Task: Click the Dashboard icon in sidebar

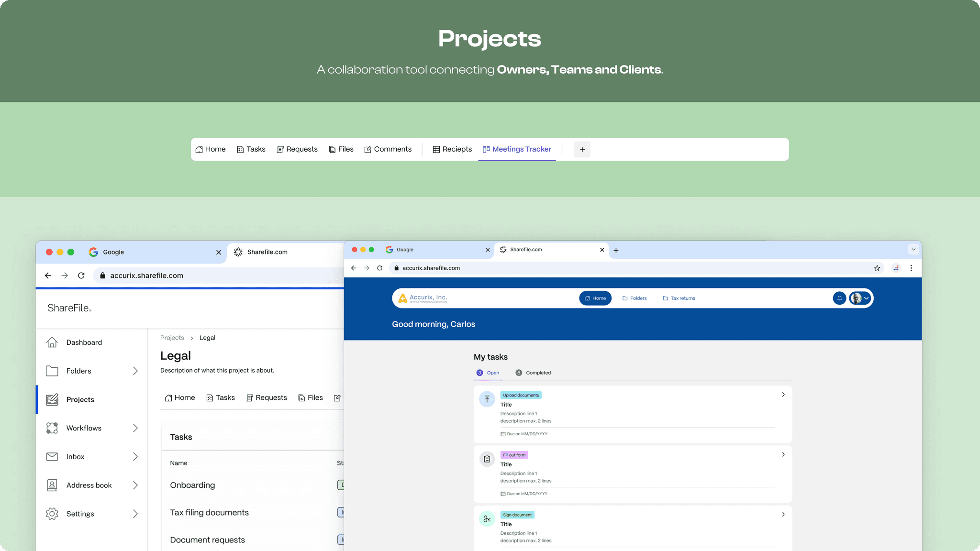Action: tap(52, 342)
